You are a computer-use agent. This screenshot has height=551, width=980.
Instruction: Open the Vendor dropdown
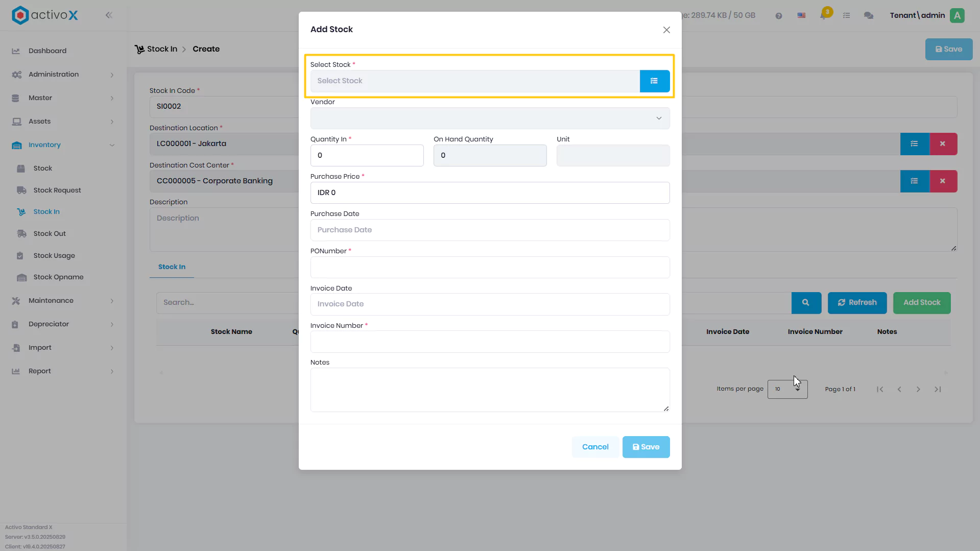click(490, 118)
